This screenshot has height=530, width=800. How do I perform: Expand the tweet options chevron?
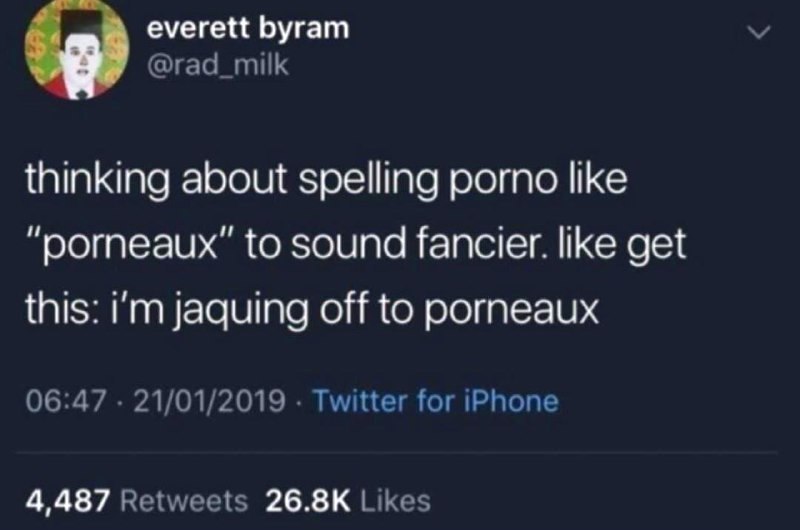click(759, 33)
